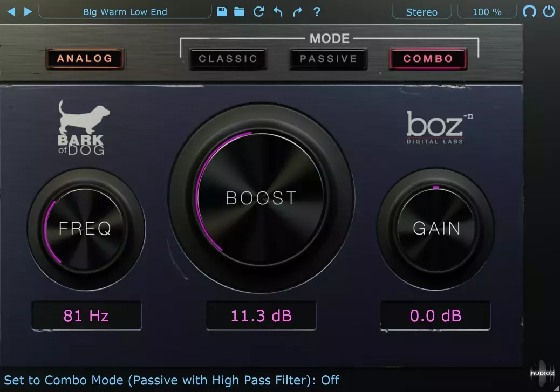
Task: Open the Big Warm Low End preset selector
Action: pos(125,12)
